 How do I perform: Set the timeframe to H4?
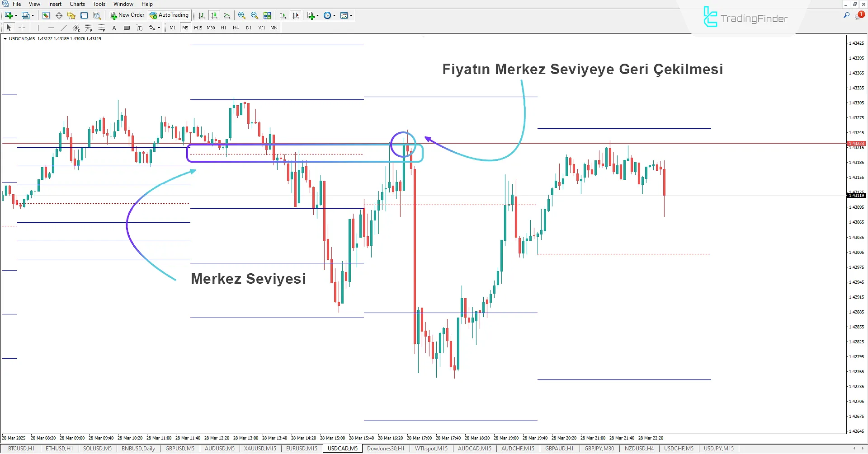236,28
